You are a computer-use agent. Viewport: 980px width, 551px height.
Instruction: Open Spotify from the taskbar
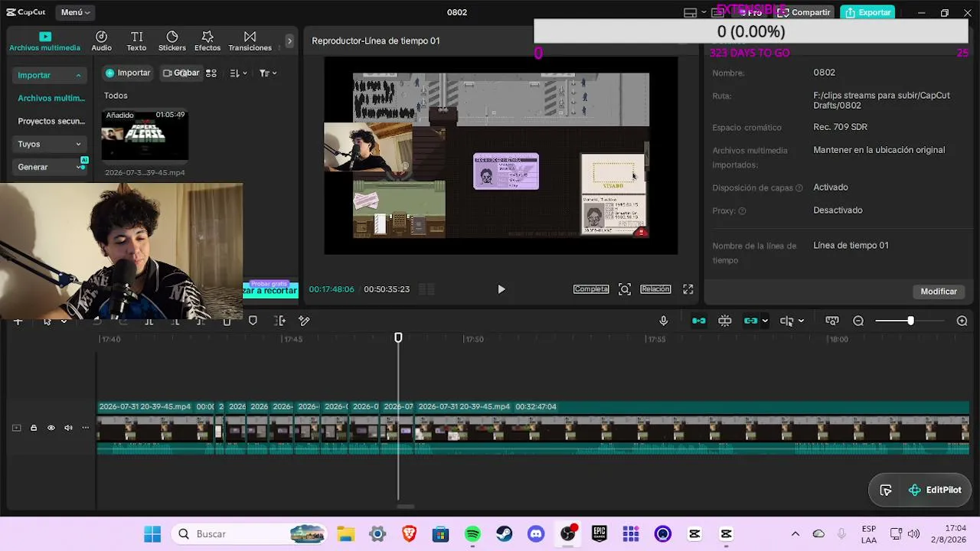click(472, 534)
